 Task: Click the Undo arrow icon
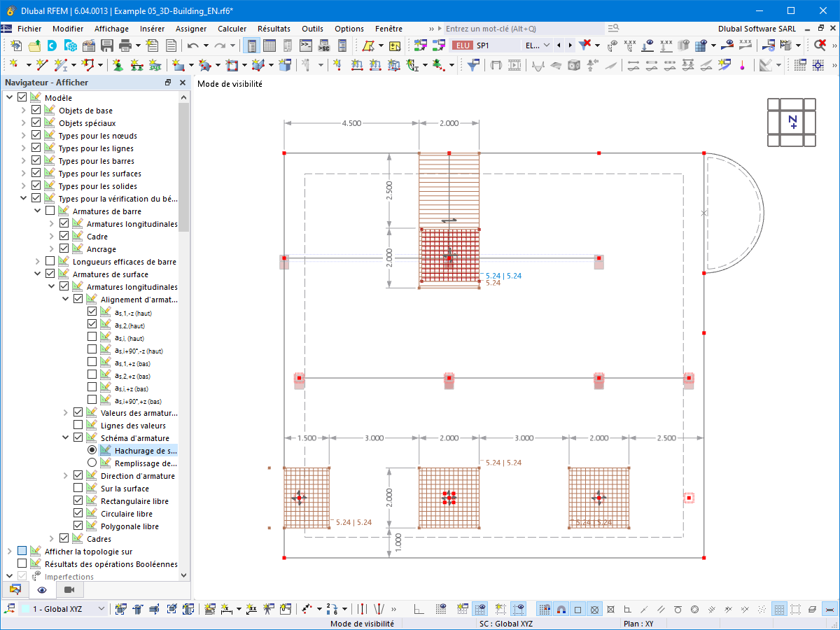coord(193,45)
